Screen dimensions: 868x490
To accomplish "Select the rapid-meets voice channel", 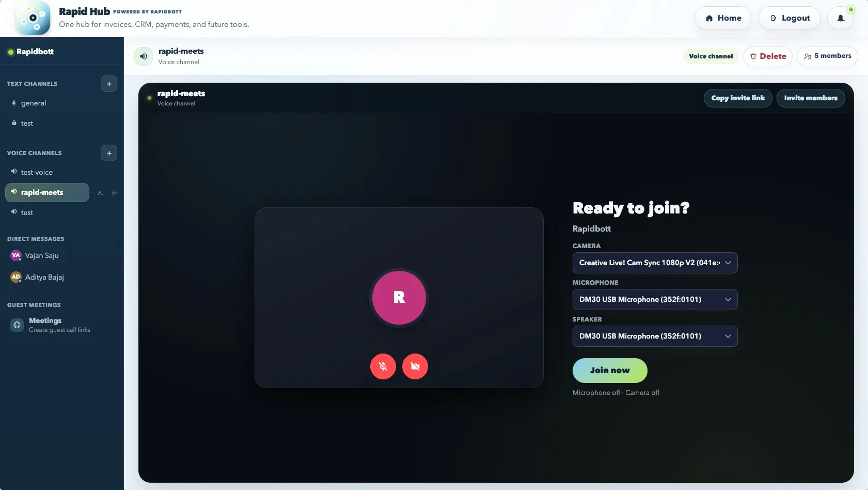I will (x=47, y=192).
